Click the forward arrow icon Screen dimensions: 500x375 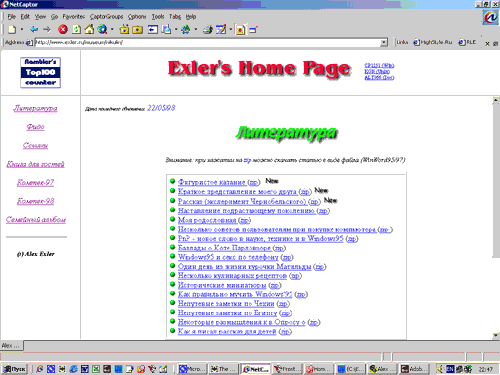47,30
